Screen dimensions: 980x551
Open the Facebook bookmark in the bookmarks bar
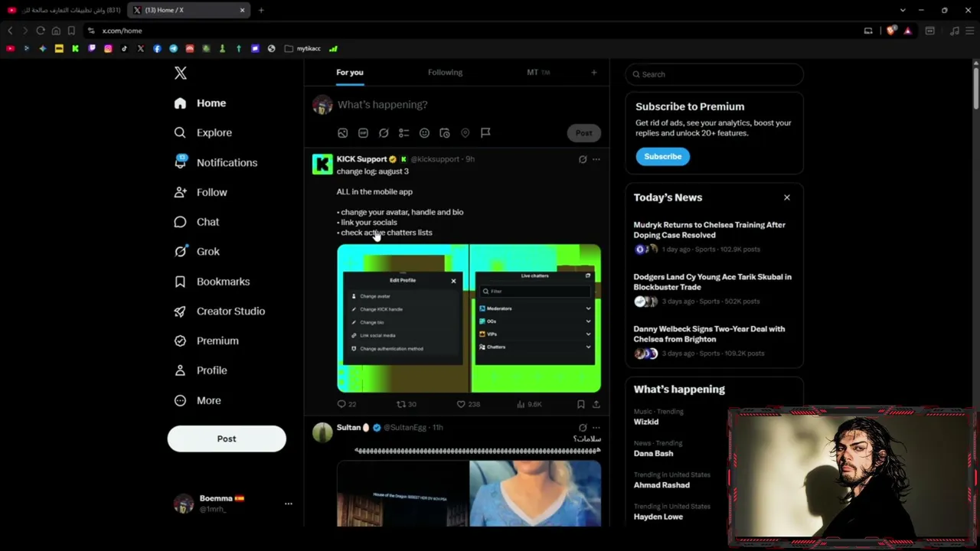pos(157,48)
